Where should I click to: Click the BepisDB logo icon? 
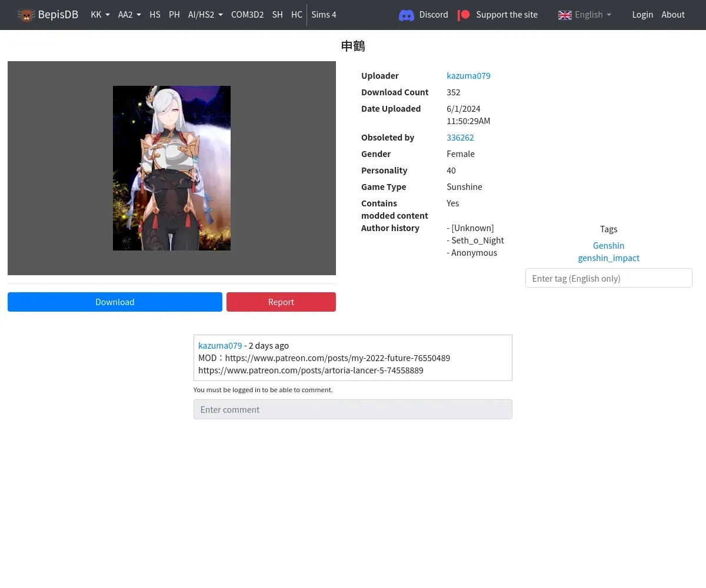click(x=26, y=15)
